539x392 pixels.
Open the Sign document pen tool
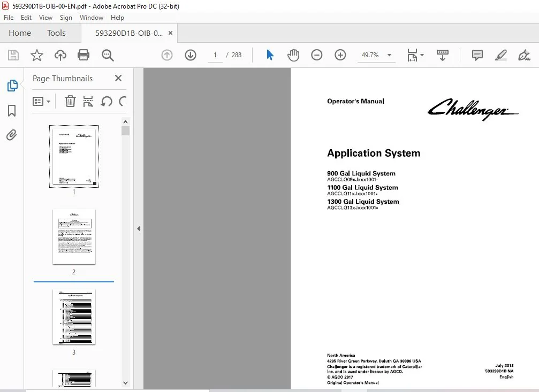tap(524, 55)
